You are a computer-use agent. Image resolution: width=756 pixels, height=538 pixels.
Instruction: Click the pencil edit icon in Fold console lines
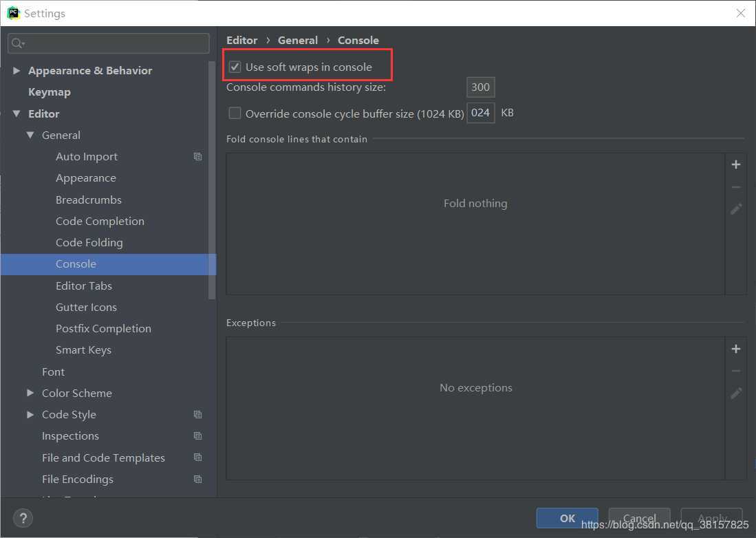pos(736,208)
